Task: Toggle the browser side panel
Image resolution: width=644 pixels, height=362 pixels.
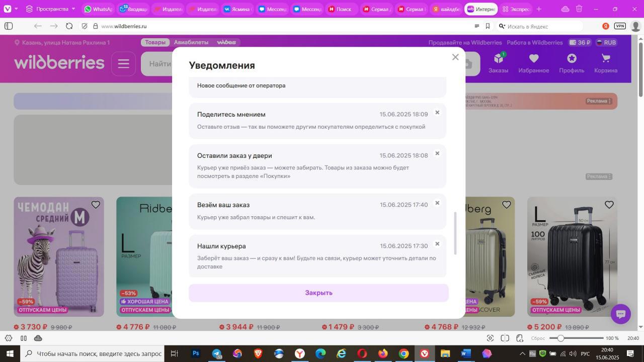Action: point(9,26)
